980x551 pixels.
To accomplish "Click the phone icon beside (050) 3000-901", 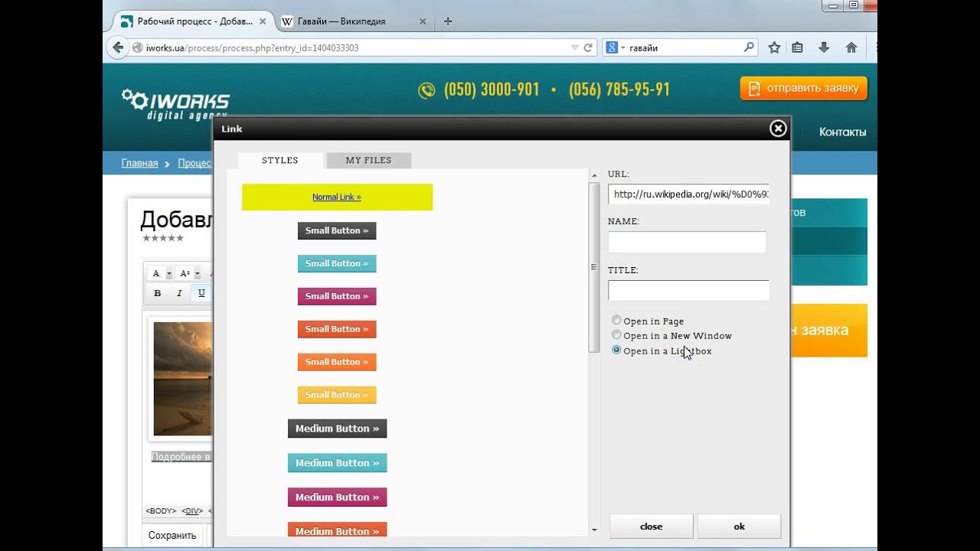I will coord(426,90).
